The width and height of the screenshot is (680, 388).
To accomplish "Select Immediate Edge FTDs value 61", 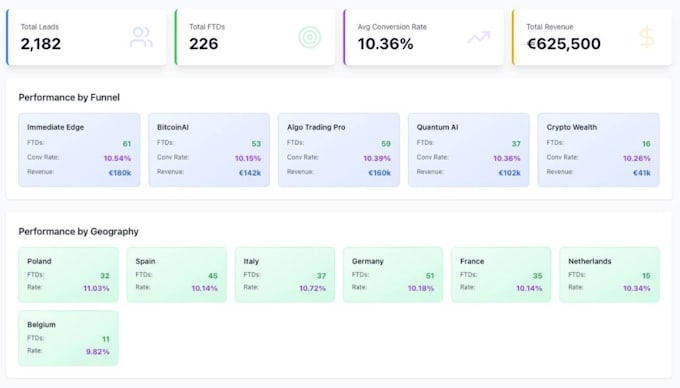I will [x=127, y=143].
